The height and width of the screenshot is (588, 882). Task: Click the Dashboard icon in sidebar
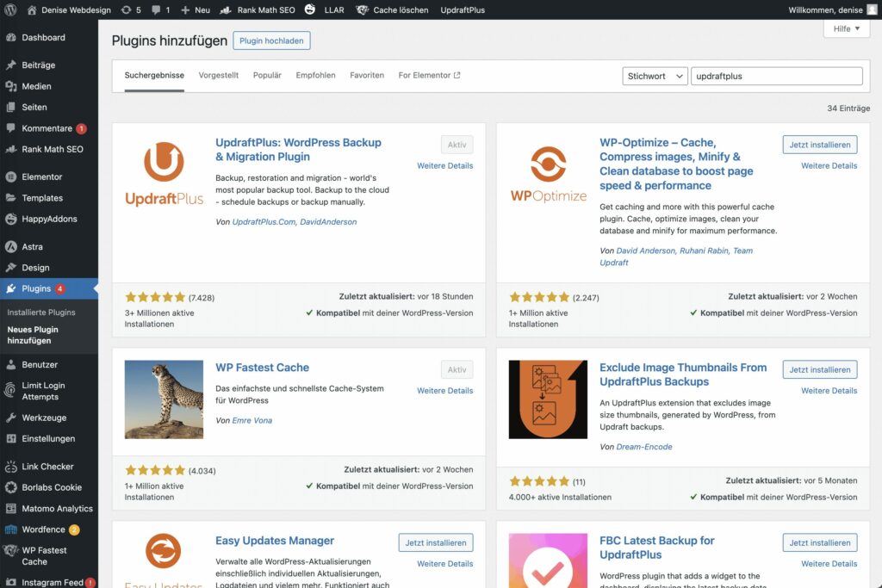[10, 37]
